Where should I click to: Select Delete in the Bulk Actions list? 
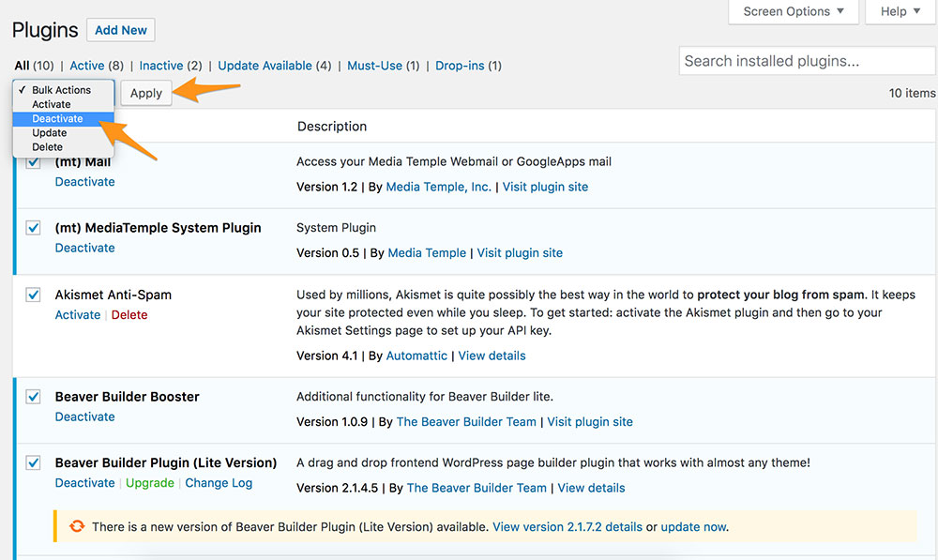(x=47, y=147)
